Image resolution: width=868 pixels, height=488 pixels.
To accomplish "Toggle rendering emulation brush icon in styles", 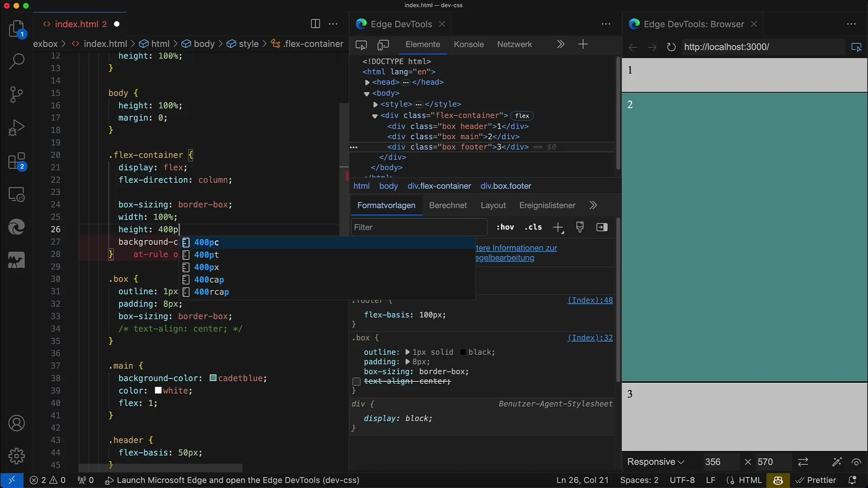I will click(580, 227).
